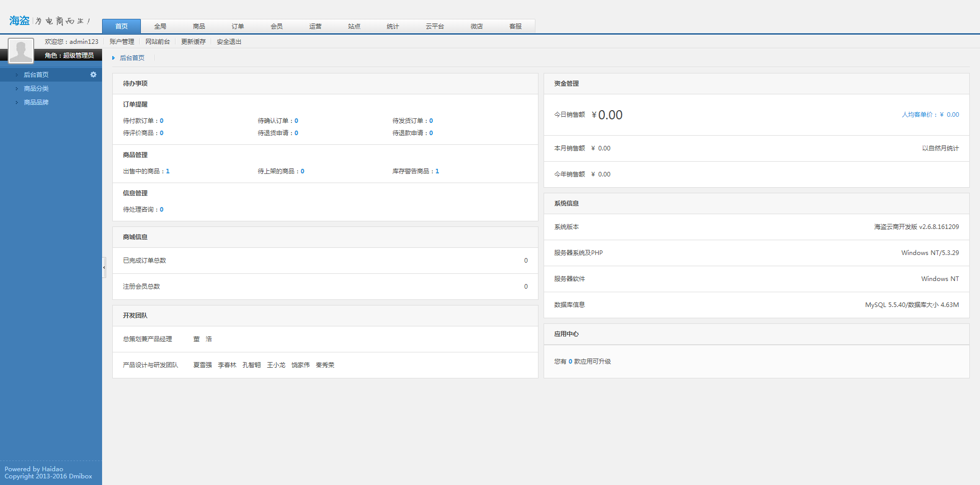980x485 pixels.
Task: Click the Powered by Haidao footer text
Action: tap(34, 469)
